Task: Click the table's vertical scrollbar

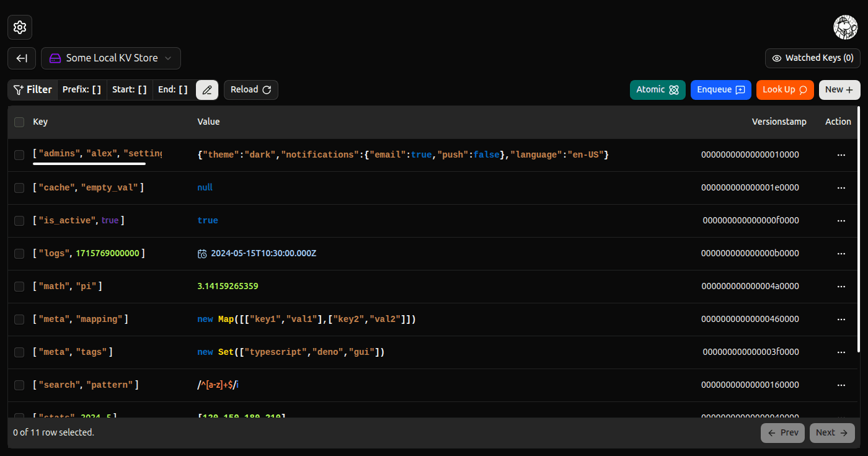Action: coord(859,230)
